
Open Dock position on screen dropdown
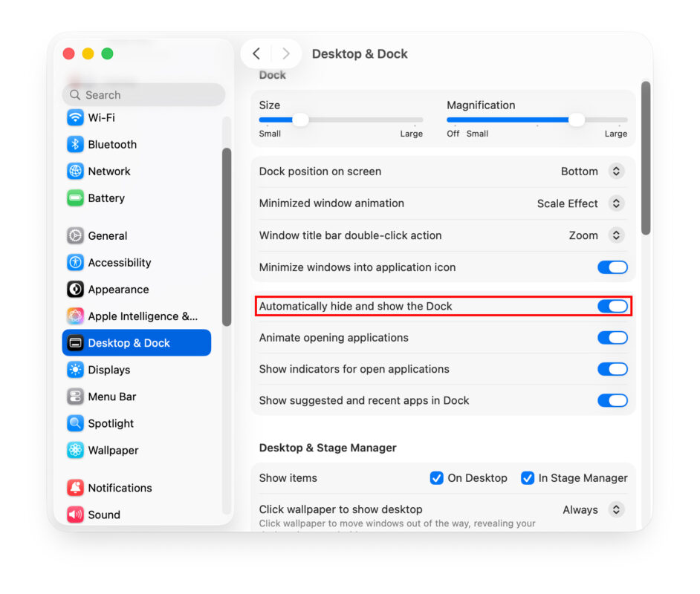click(616, 172)
